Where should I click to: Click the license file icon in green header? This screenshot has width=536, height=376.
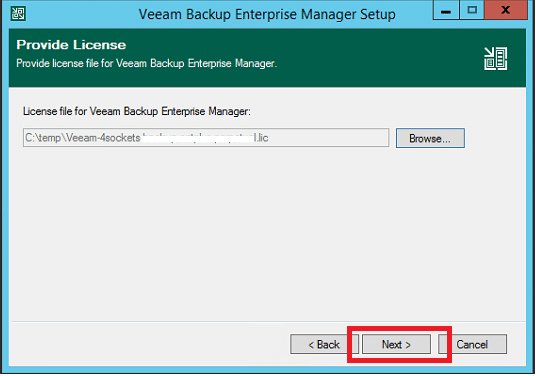point(495,59)
